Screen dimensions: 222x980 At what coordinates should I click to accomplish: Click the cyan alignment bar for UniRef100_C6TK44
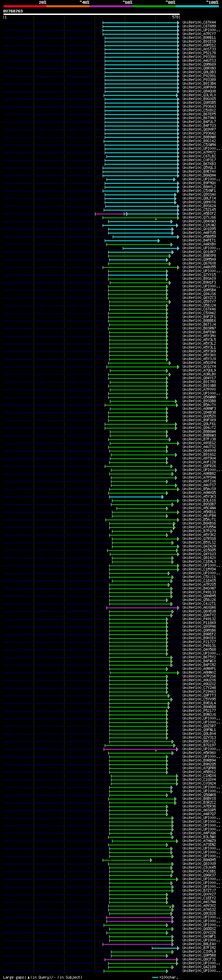(x=141, y=23)
